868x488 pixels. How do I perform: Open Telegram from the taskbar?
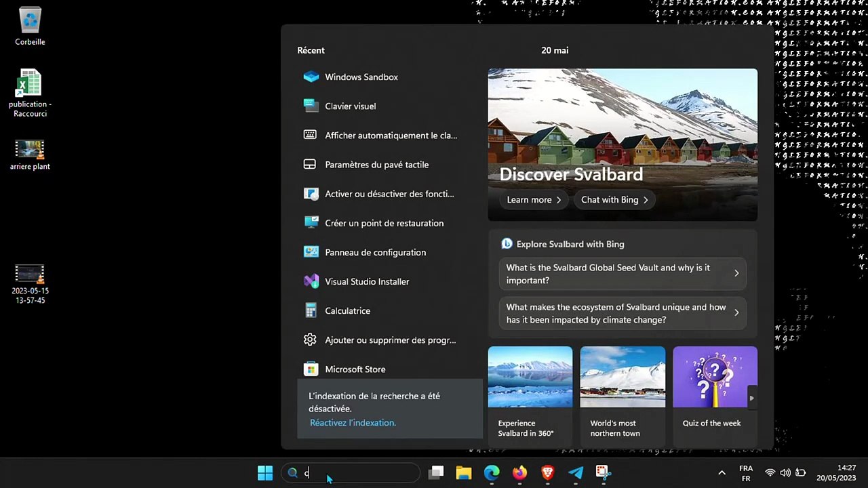point(575,472)
